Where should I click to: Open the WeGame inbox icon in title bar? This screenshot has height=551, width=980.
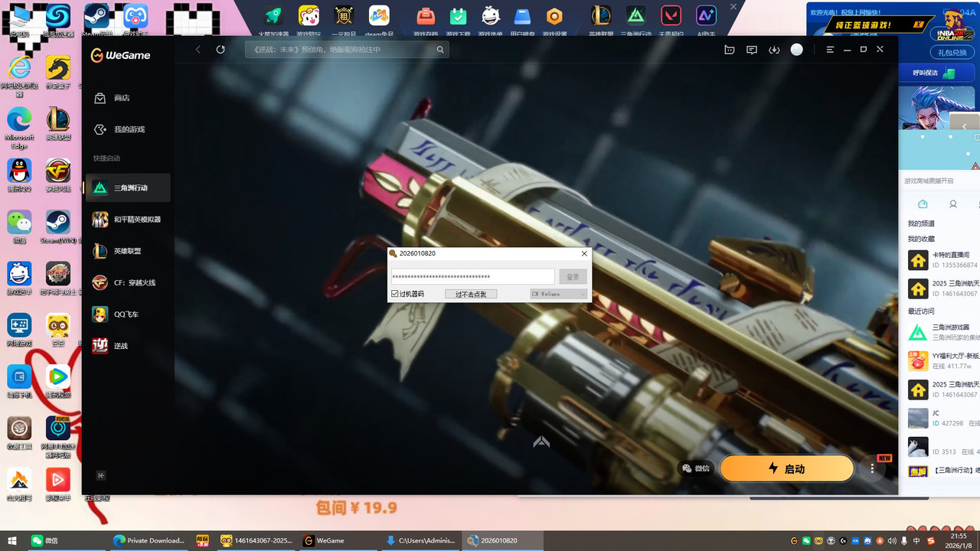pos(730,49)
